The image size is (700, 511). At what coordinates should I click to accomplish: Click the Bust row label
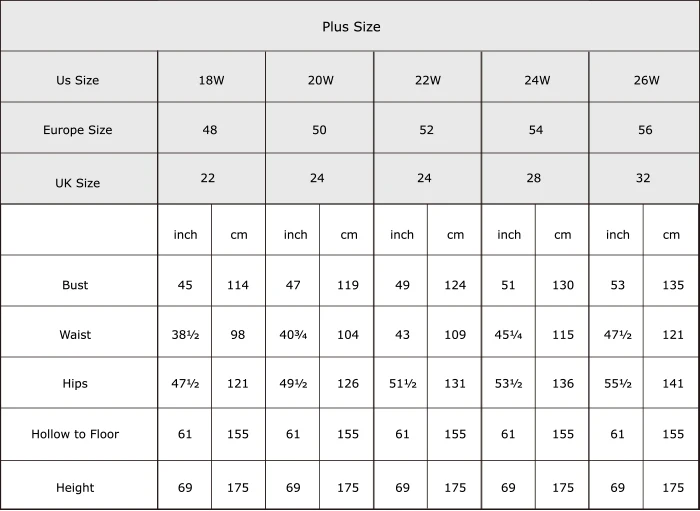coord(75,285)
